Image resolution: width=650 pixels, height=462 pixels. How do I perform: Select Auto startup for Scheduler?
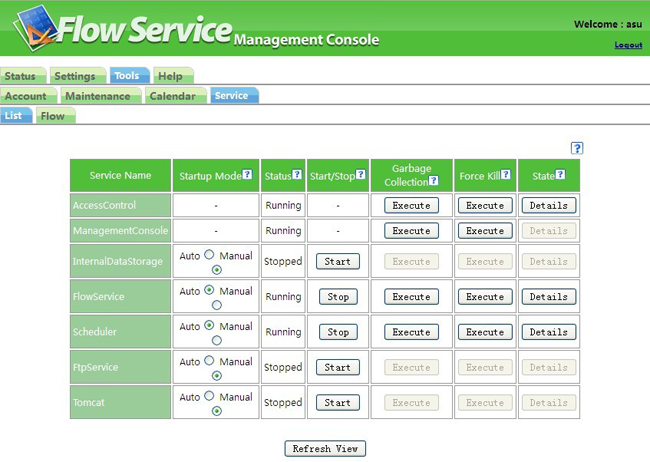209,325
